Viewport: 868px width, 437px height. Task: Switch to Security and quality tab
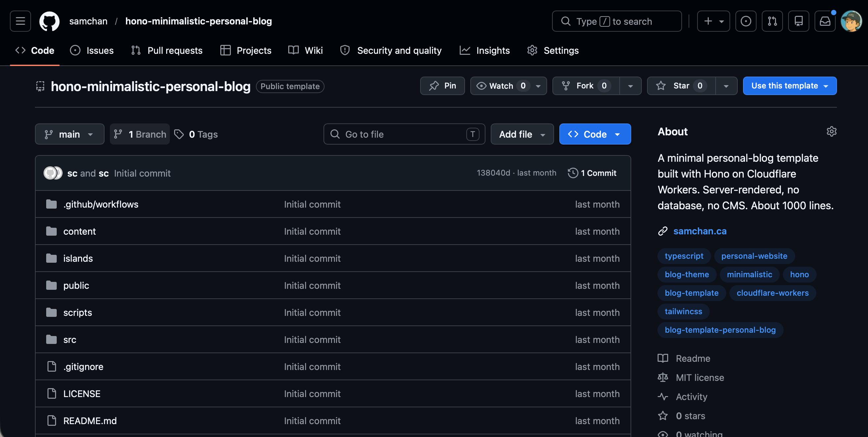click(391, 50)
